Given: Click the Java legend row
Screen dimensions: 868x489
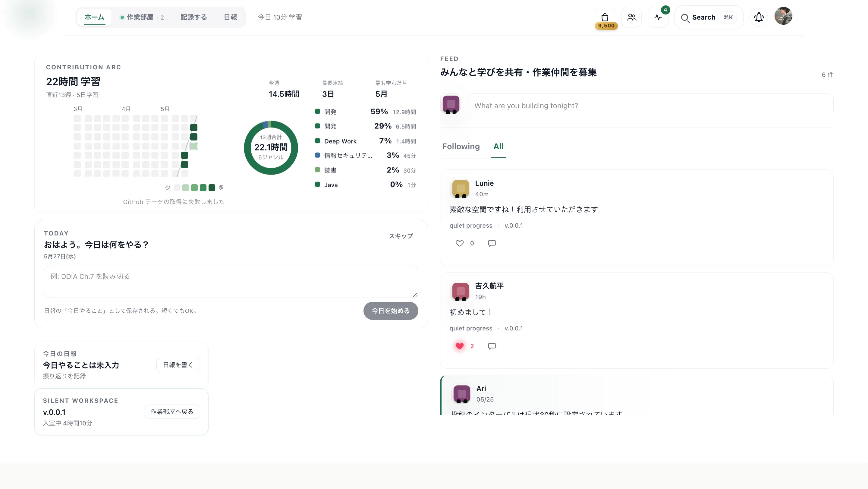Looking at the screenshot, I should coord(365,185).
